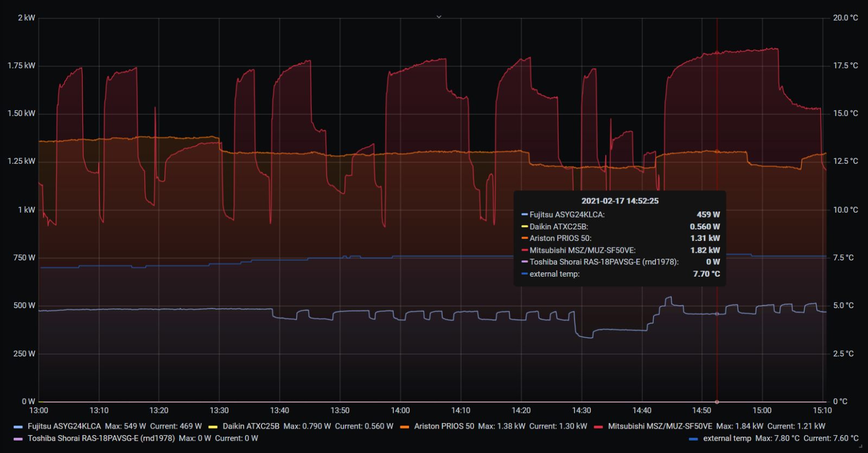This screenshot has height=453, width=868.
Task: Click the tooltip value "1.31 kW"
Action: tap(705, 238)
